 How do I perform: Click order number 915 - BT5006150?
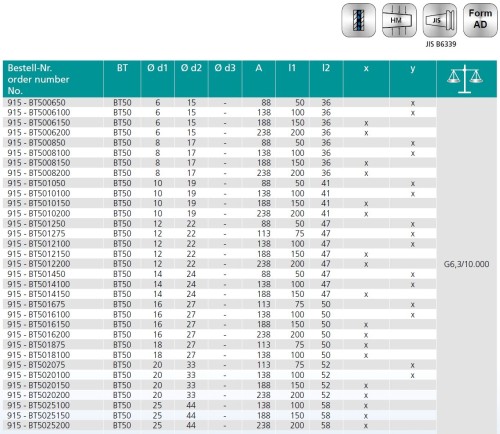(39, 123)
